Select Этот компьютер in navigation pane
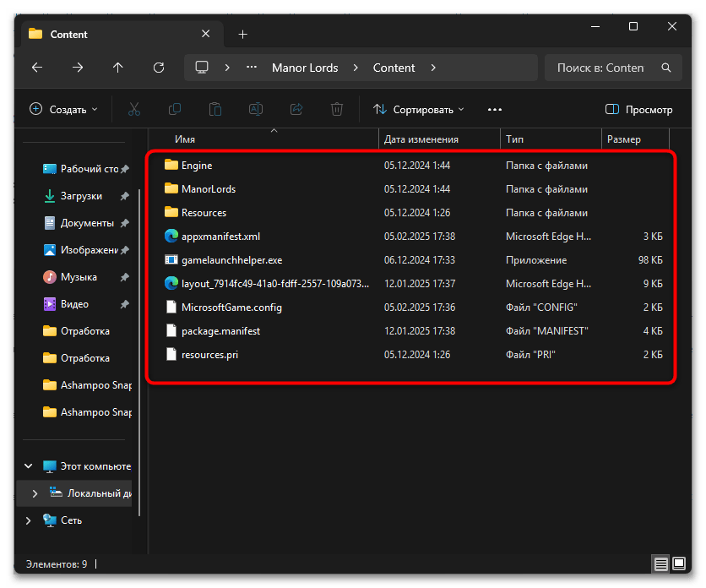706x588 pixels. click(87, 465)
